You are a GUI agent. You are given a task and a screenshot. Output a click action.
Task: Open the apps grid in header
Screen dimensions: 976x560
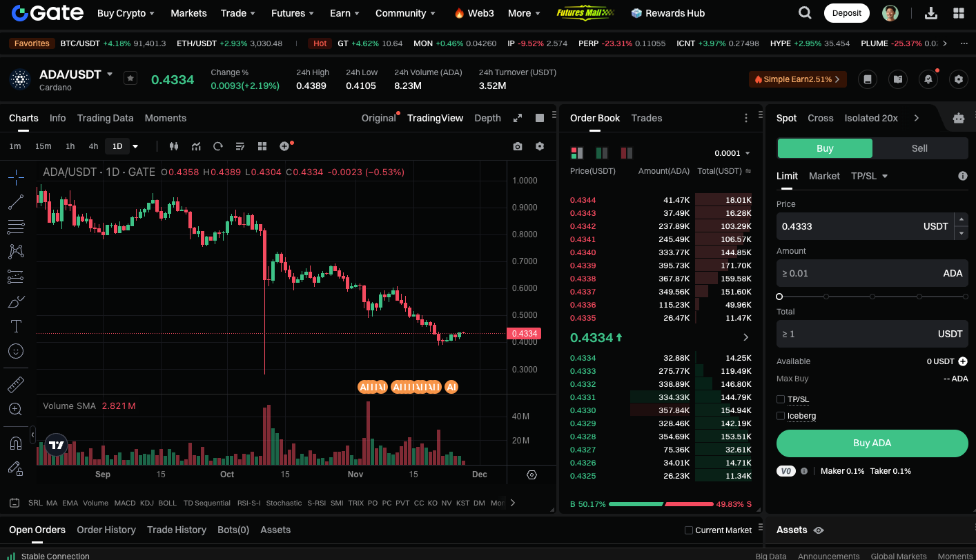tap(959, 13)
